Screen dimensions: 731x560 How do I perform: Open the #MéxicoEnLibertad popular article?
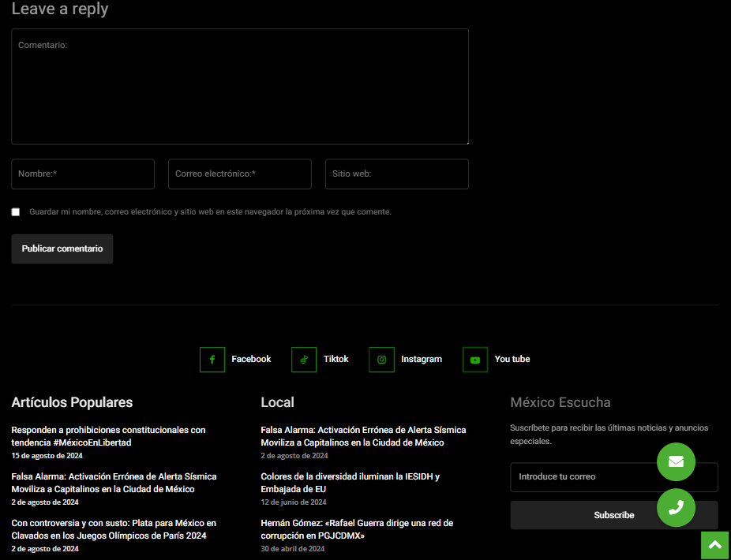[x=108, y=436]
